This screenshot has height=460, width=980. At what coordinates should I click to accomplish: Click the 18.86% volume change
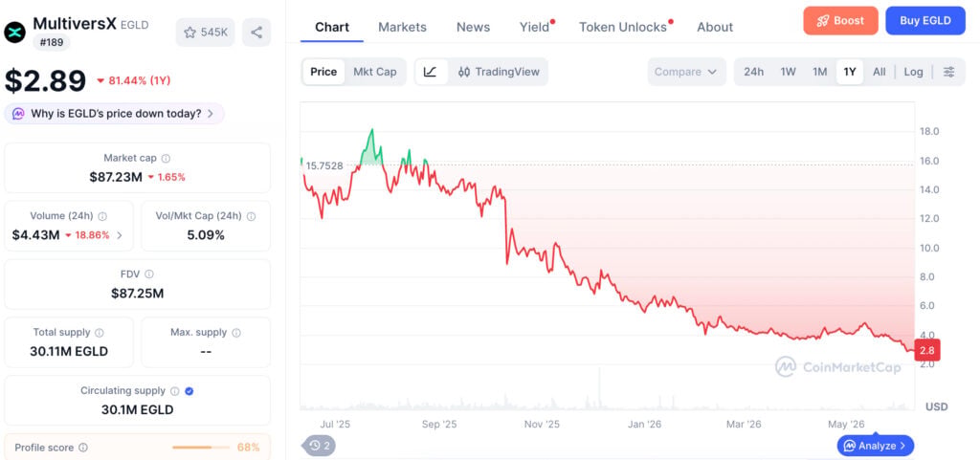(x=87, y=235)
